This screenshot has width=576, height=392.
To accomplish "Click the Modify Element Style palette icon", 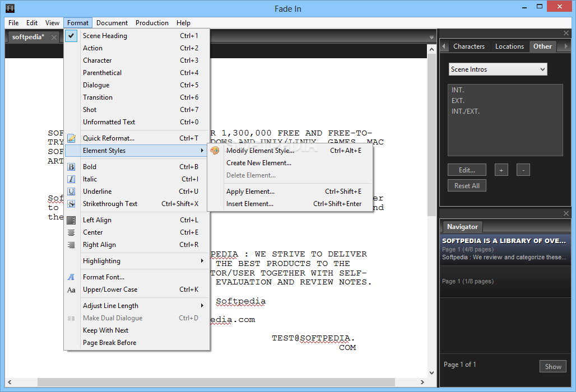I will [x=215, y=151].
